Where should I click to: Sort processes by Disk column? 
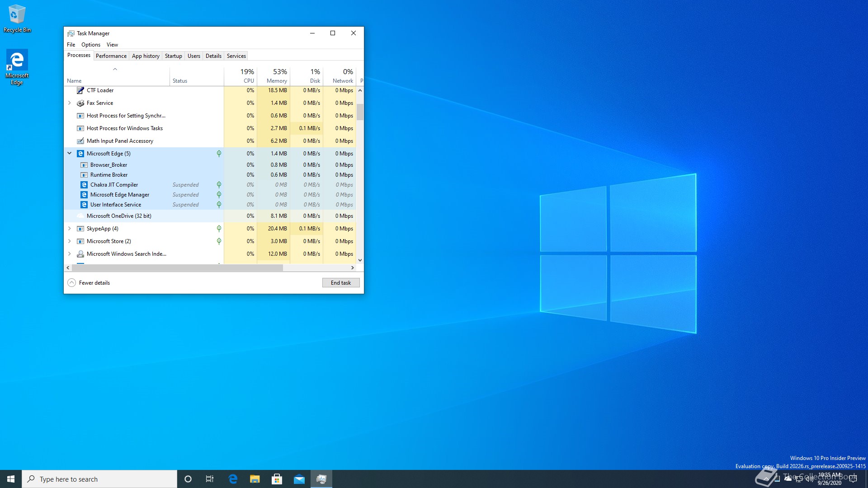pos(307,76)
